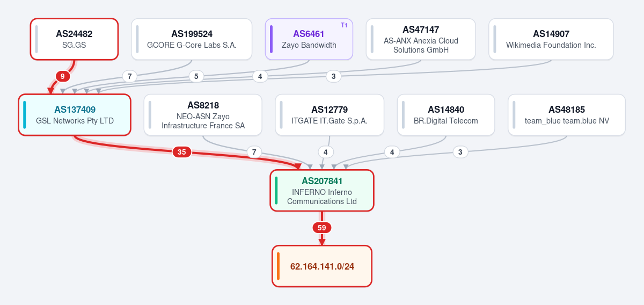Screen dimensions: 644x305
Task: Click the gray badge 5 on the Zayo edge
Action: click(196, 76)
